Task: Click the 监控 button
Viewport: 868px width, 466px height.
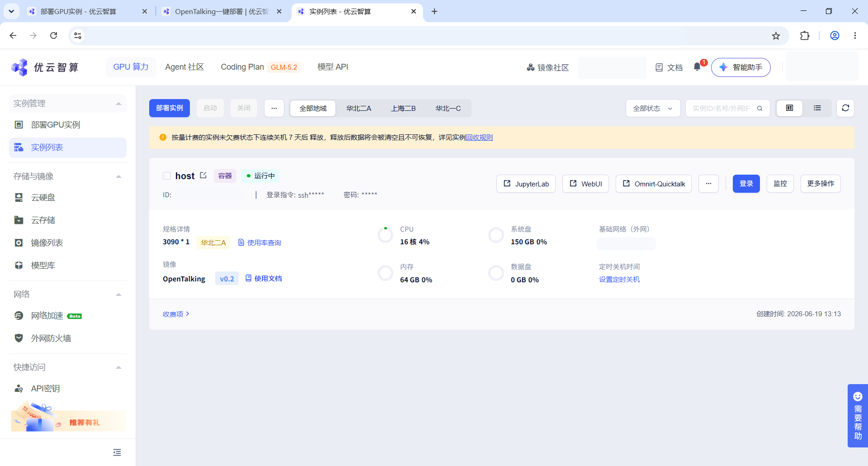Action: pyautogui.click(x=780, y=184)
